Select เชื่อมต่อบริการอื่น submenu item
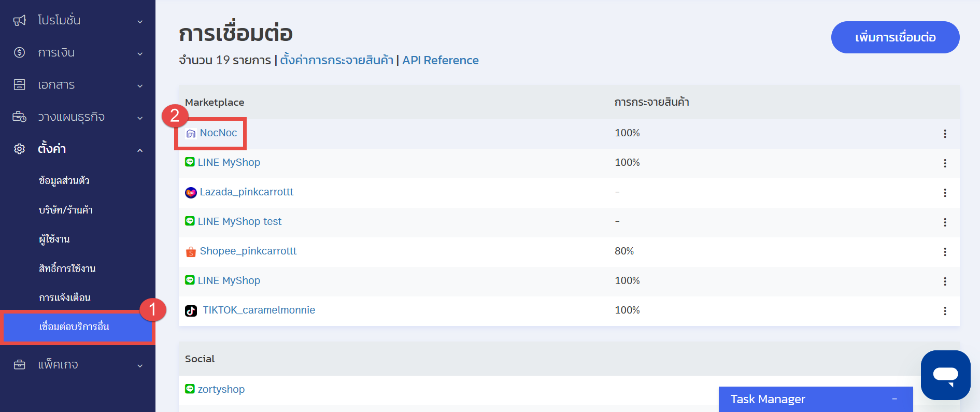 click(x=78, y=327)
